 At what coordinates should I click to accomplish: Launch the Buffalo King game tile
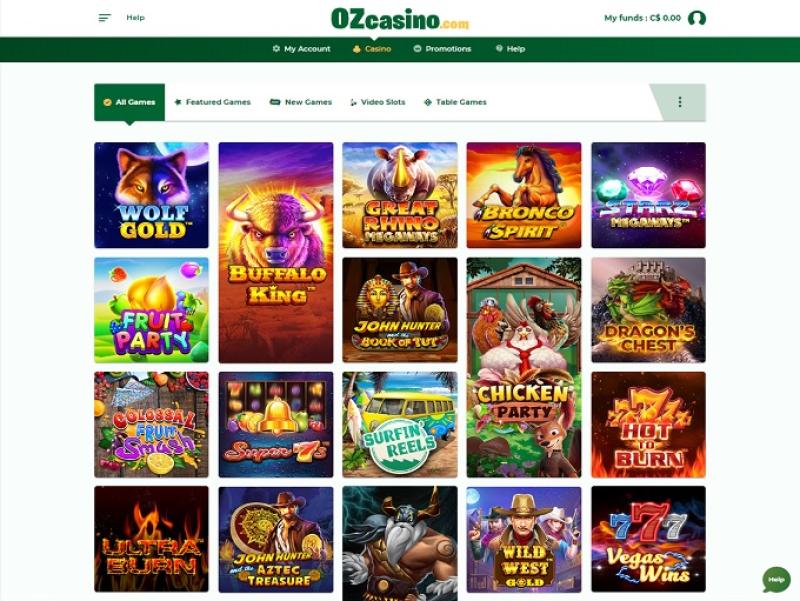276,253
